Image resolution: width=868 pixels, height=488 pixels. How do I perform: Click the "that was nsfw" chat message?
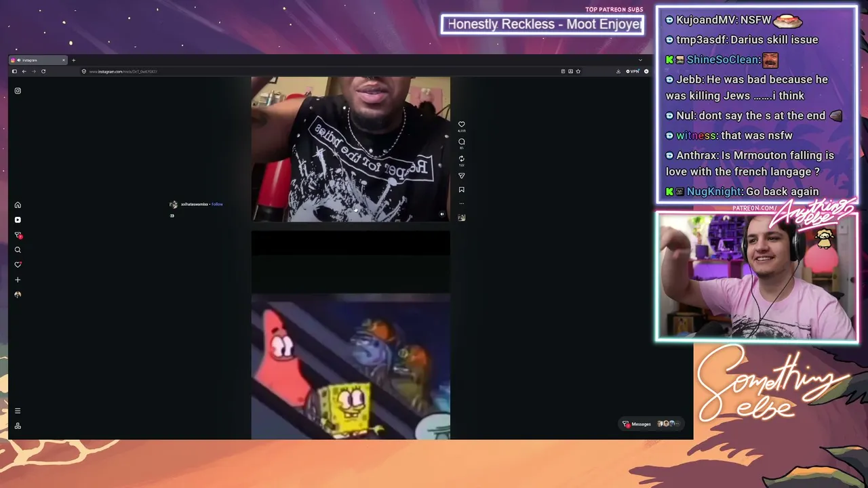[729, 136]
